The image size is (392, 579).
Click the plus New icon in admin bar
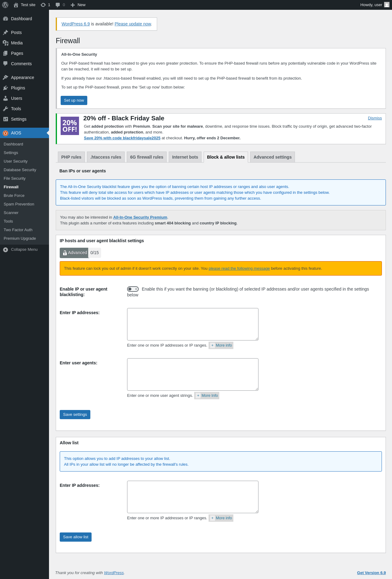click(73, 5)
